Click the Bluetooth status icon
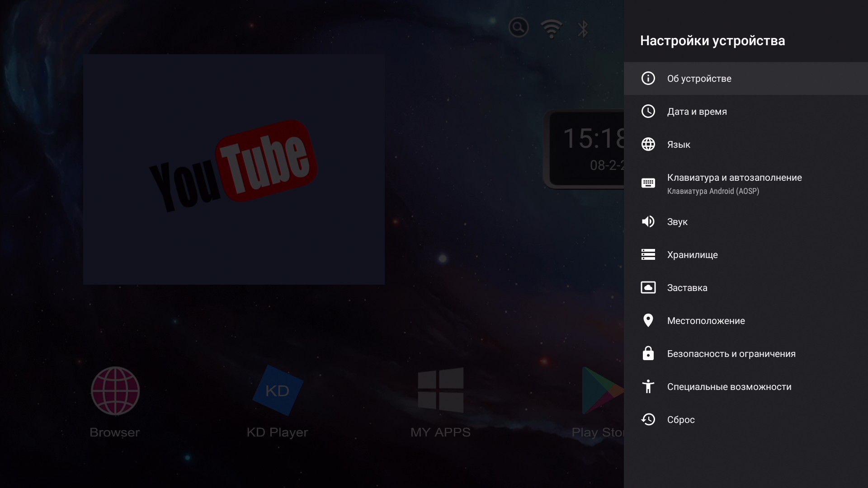The image size is (868, 488). point(583,28)
